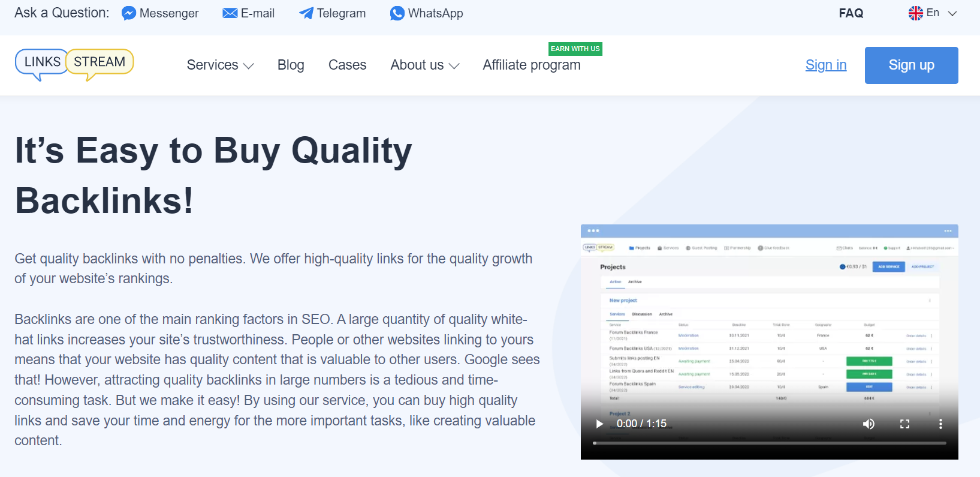Click the video progress bar

769,443
